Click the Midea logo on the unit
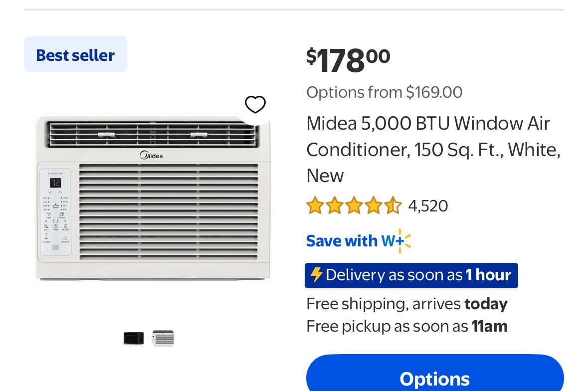 pyautogui.click(x=152, y=155)
